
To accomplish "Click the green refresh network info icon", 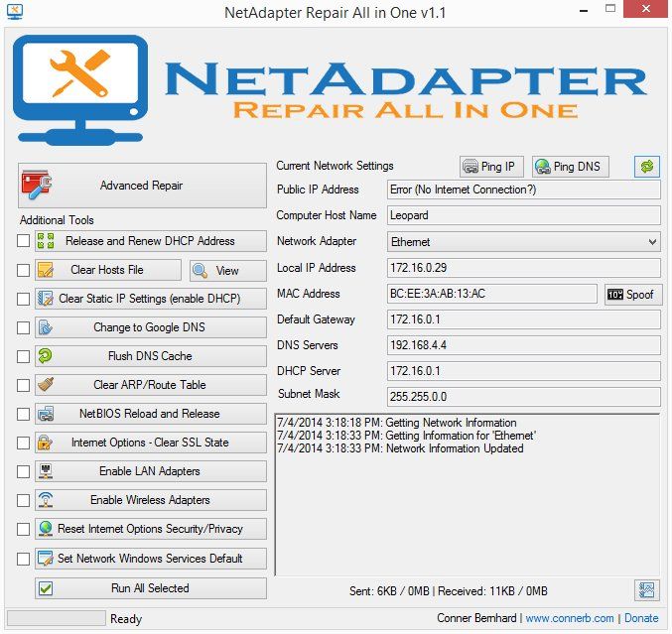I will (647, 167).
